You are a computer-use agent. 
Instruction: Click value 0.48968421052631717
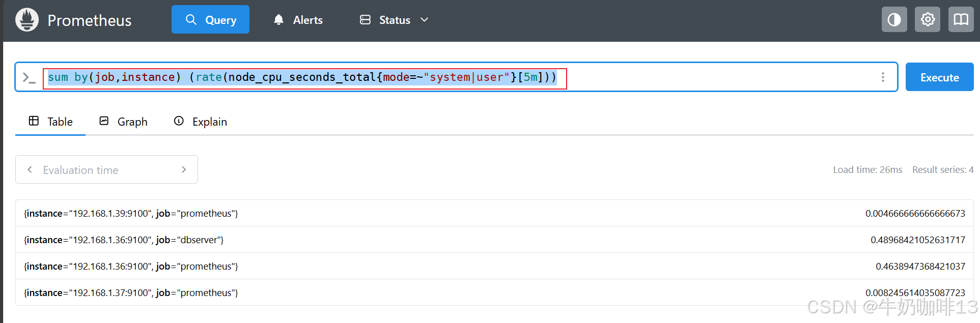(918, 240)
